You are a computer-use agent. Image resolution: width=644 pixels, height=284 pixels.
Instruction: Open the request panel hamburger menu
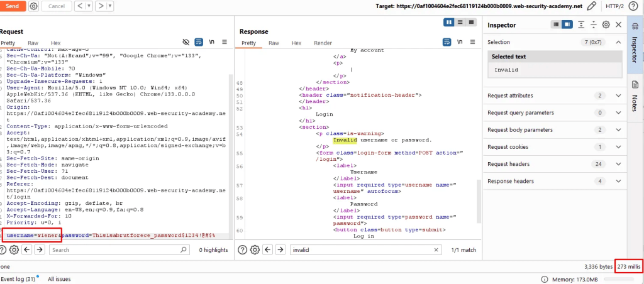pos(226,41)
